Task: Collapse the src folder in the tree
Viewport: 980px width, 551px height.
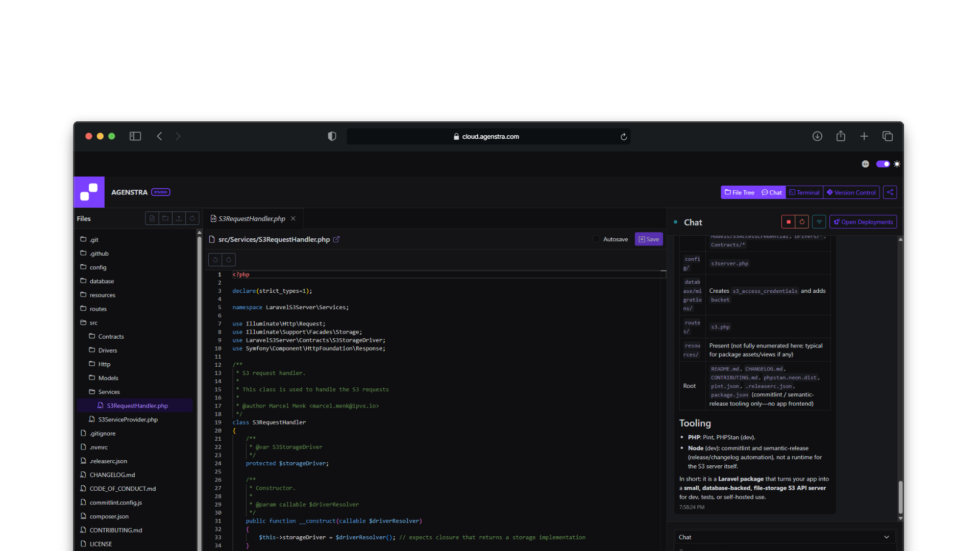Action: (x=93, y=322)
